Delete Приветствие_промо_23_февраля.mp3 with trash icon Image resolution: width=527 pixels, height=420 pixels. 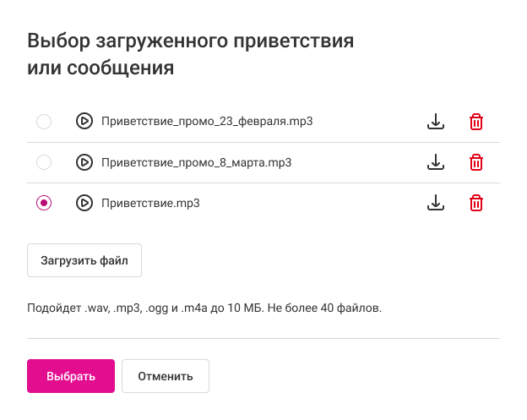[476, 122]
